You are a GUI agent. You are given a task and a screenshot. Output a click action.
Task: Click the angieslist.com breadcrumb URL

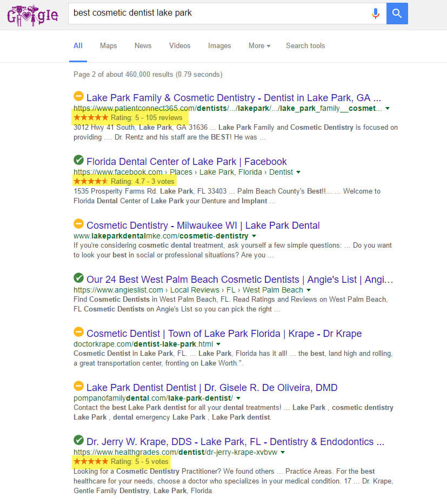click(x=188, y=290)
